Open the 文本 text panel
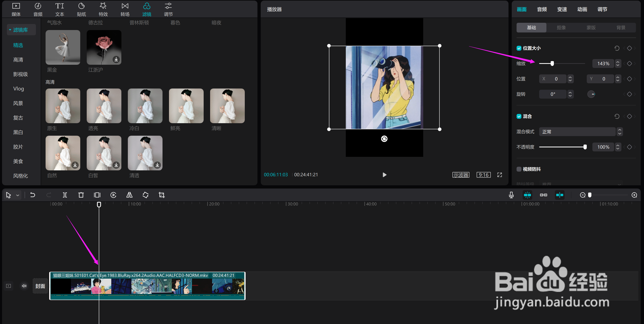 coord(59,9)
